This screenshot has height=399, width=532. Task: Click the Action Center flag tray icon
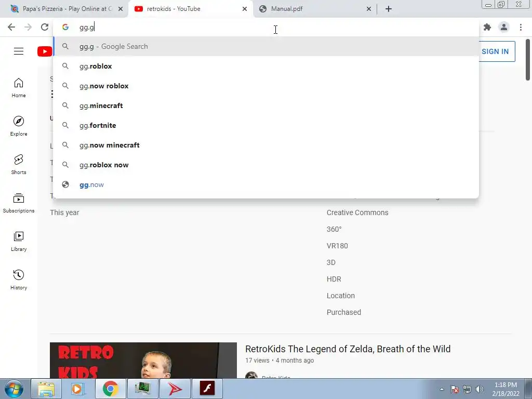[455, 389]
